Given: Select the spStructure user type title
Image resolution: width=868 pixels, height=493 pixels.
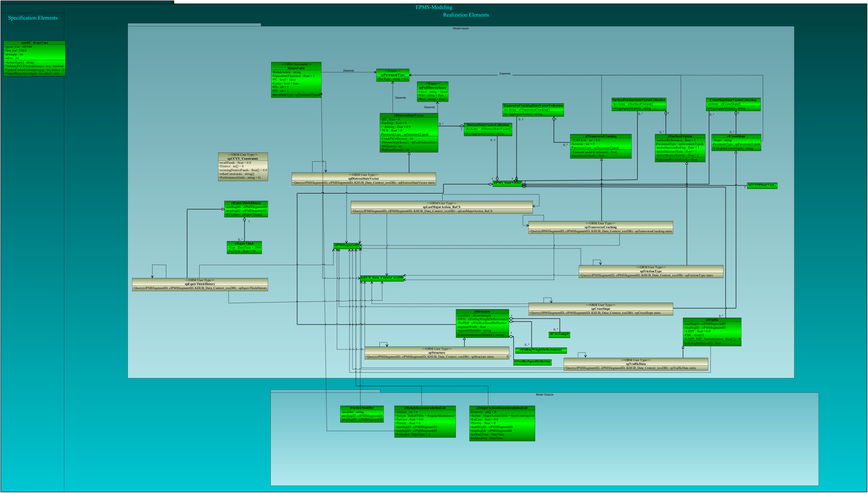Looking at the screenshot, I should coord(437,353).
